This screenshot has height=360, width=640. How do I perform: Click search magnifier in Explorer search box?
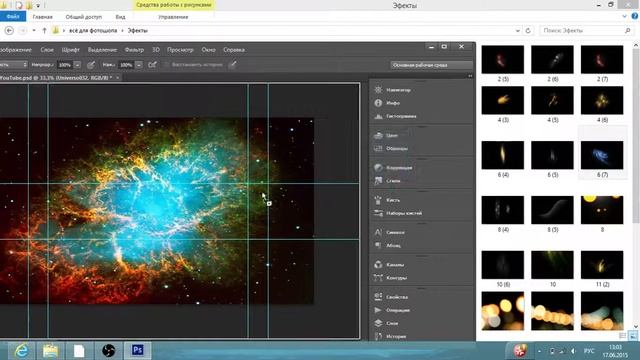pos(628,31)
